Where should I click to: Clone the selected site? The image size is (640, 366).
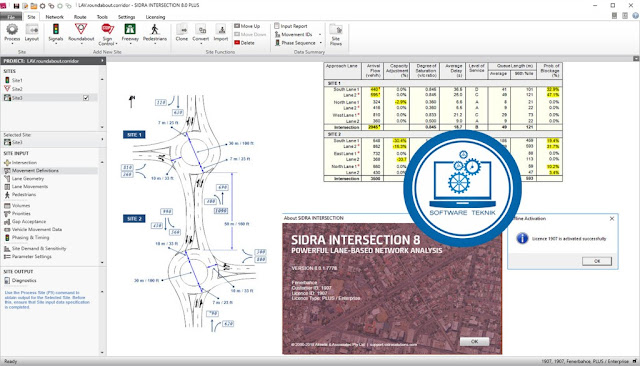point(182,32)
